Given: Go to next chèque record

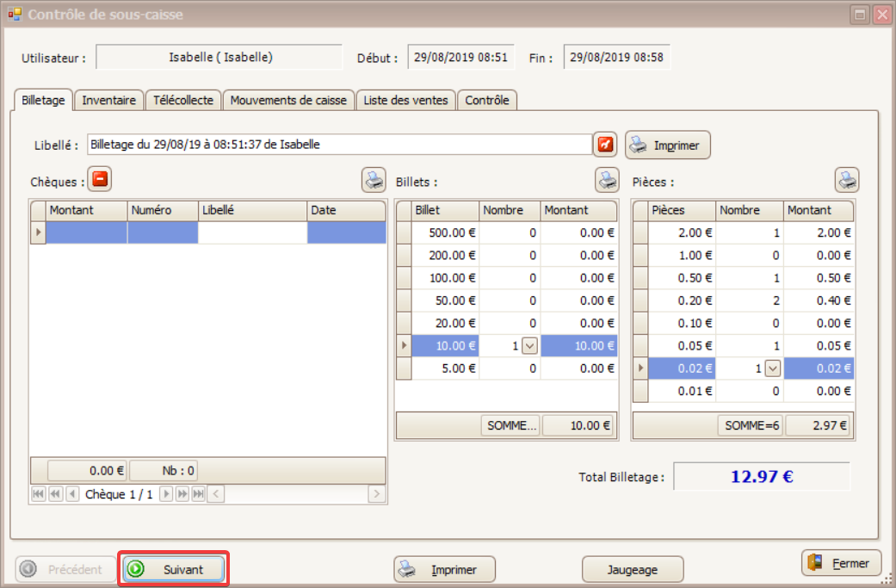Looking at the screenshot, I should tap(166, 493).
